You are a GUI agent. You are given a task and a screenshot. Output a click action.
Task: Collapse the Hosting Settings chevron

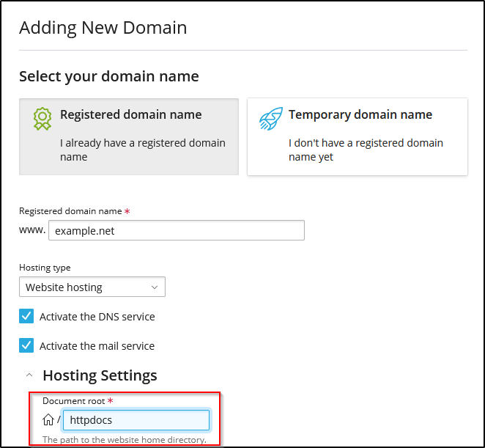29,375
